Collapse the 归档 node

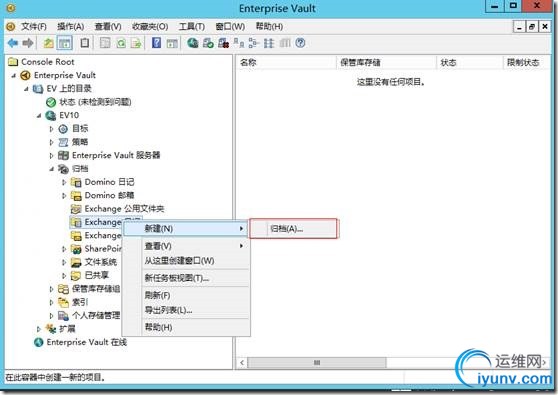pyautogui.click(x=52, y=169)
